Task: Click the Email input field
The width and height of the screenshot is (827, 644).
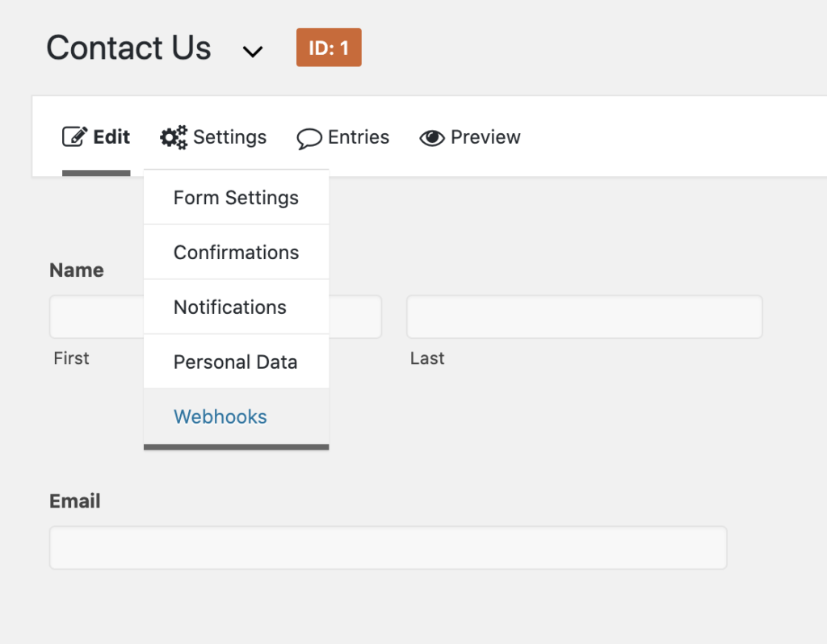Action: 388,547
